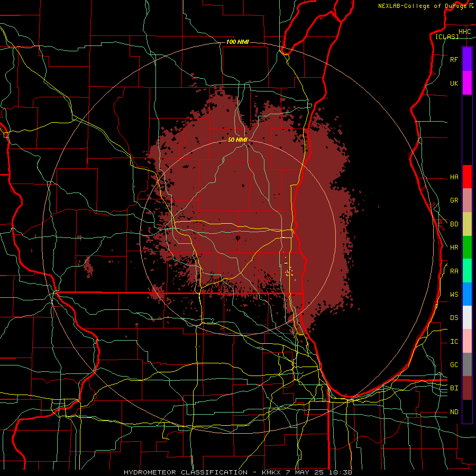Click the radar site black dot

click(237, 238)
